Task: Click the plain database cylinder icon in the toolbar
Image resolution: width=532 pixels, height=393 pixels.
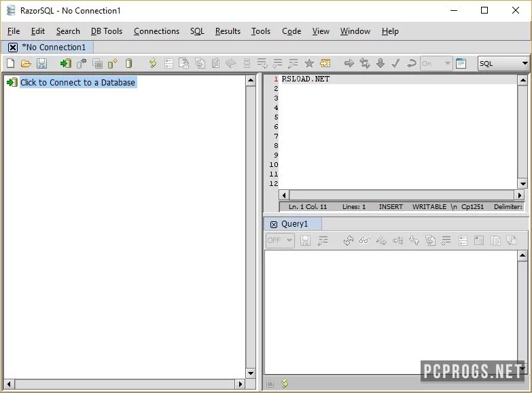Action: coord(128,63)
